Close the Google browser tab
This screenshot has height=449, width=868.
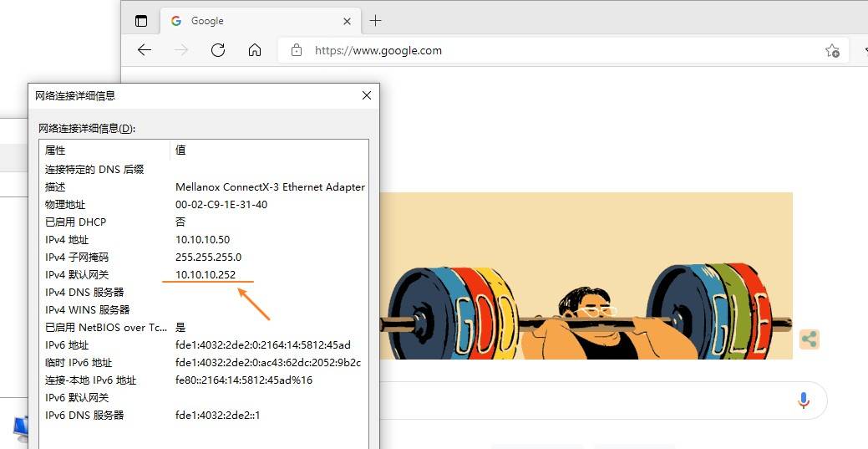pos(347,21)
